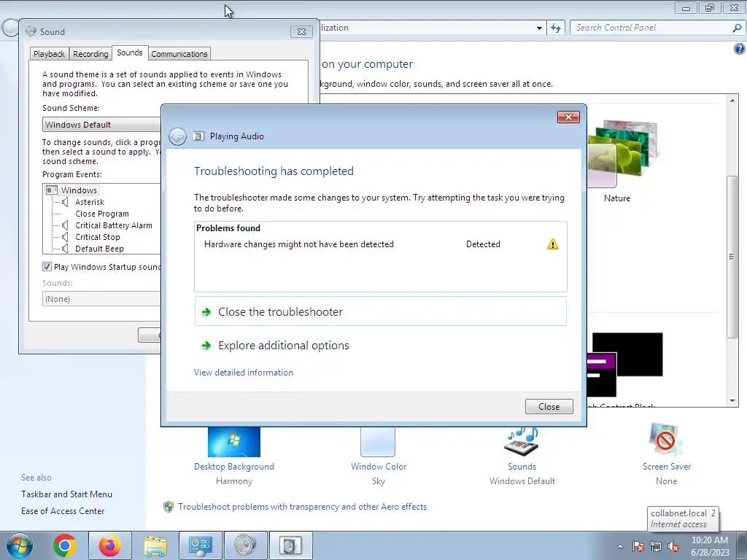Click the Action Center flag tray icon
The width and height of the screenshot is (747, 560).
pos(638,546)
